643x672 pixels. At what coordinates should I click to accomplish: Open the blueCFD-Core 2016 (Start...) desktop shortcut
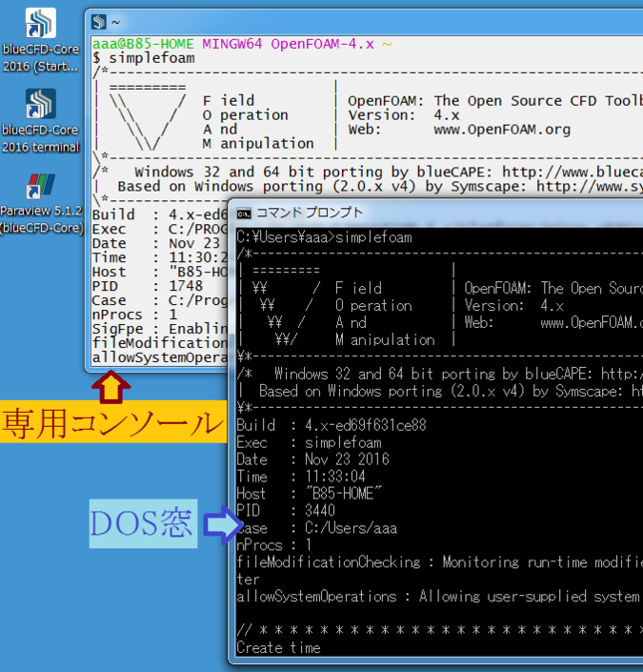click(x=41, y=41)
